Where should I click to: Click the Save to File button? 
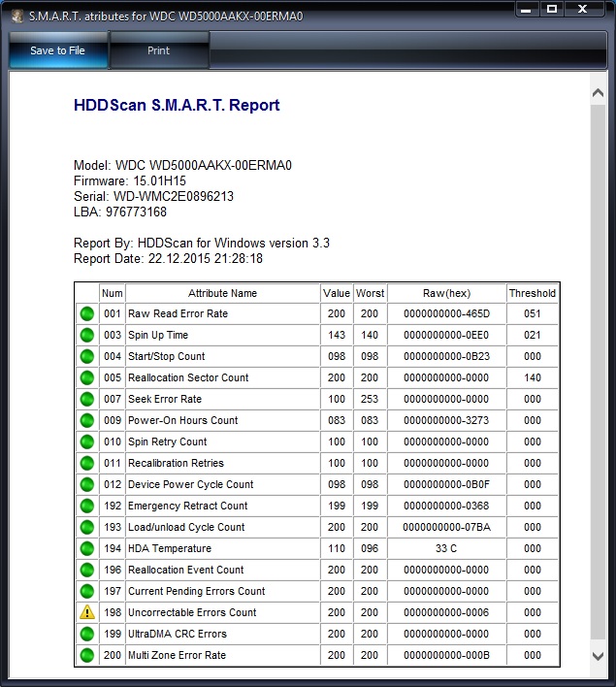tap(58, 50)
